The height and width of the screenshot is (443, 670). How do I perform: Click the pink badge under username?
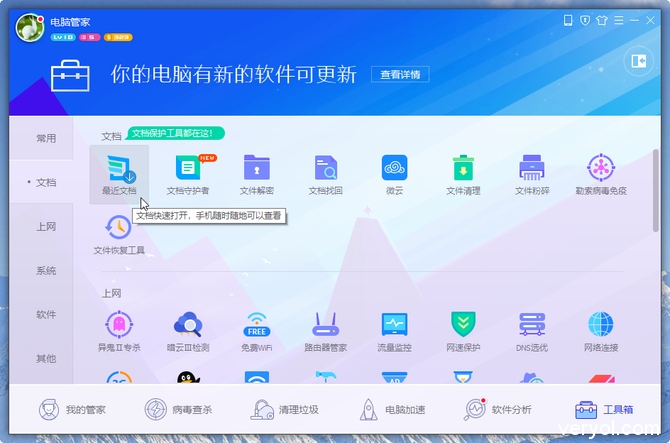[90, 37]
